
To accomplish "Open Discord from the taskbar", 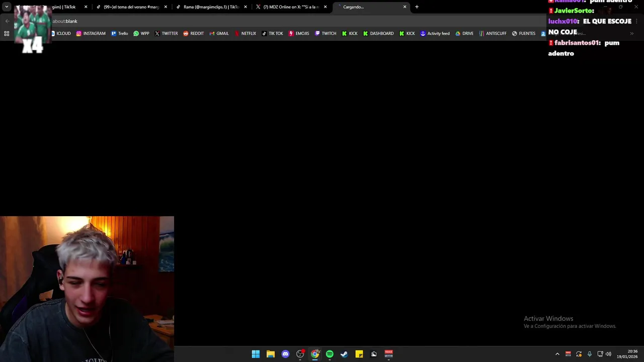I will click(285, 354).
